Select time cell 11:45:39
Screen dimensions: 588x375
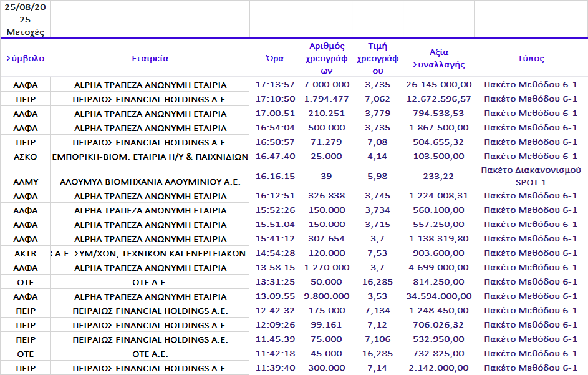click(275, 339)
